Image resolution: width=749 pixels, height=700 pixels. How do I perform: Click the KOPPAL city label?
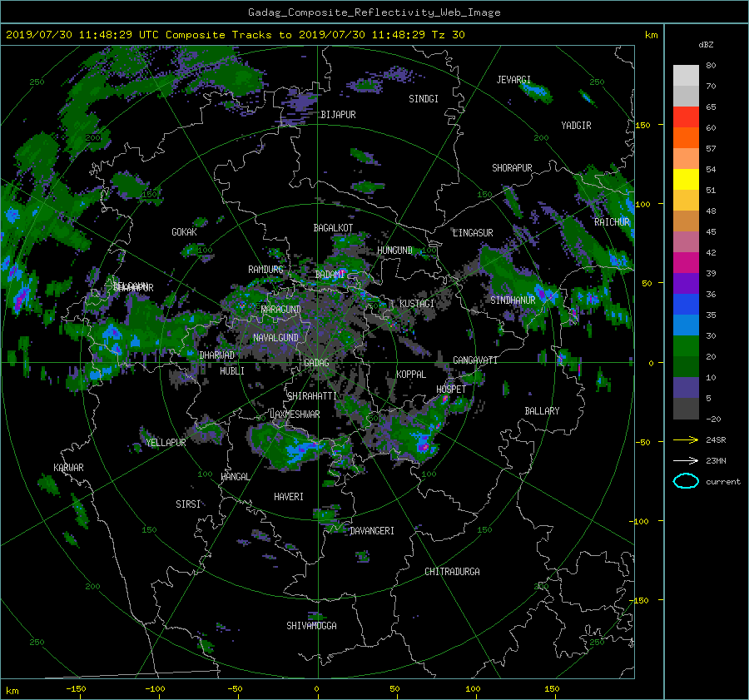coord(411,375)
